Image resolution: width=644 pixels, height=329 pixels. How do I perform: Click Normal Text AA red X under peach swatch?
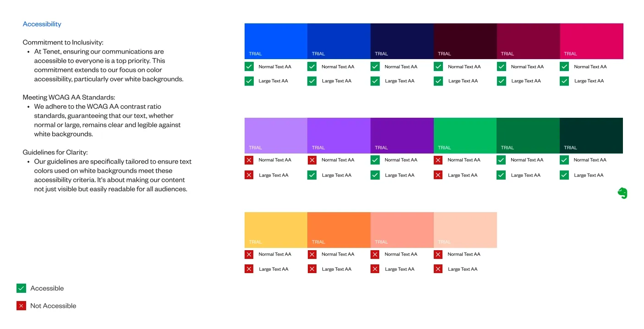438,254
